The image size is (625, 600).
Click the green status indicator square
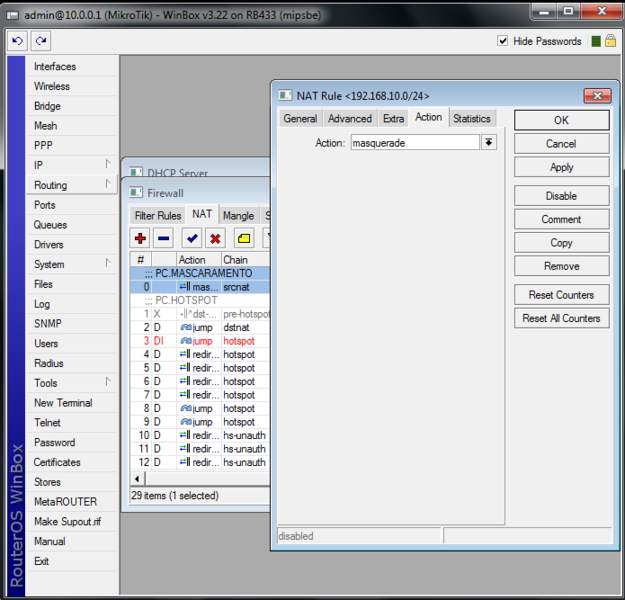click(x=595, y=41)
